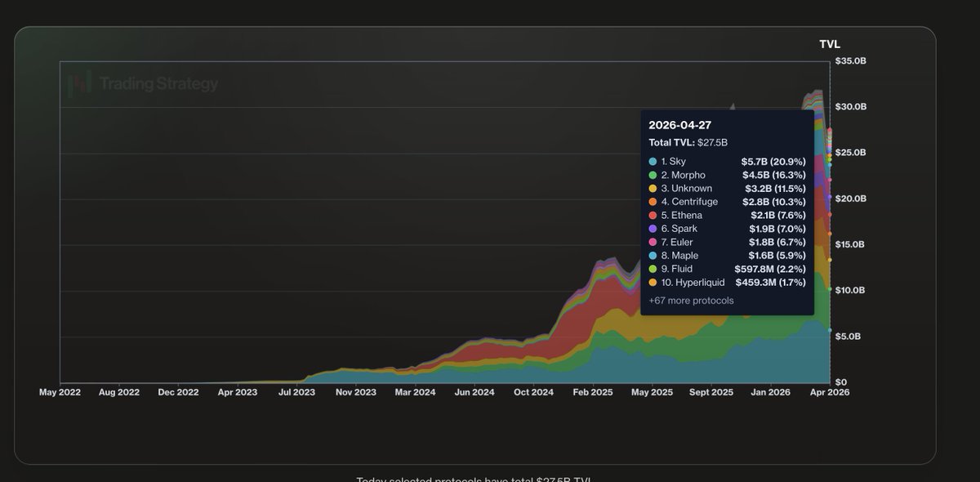Click the Apr 2026 x-axis label
980x482 pixels.
click(x=828, y=392)
